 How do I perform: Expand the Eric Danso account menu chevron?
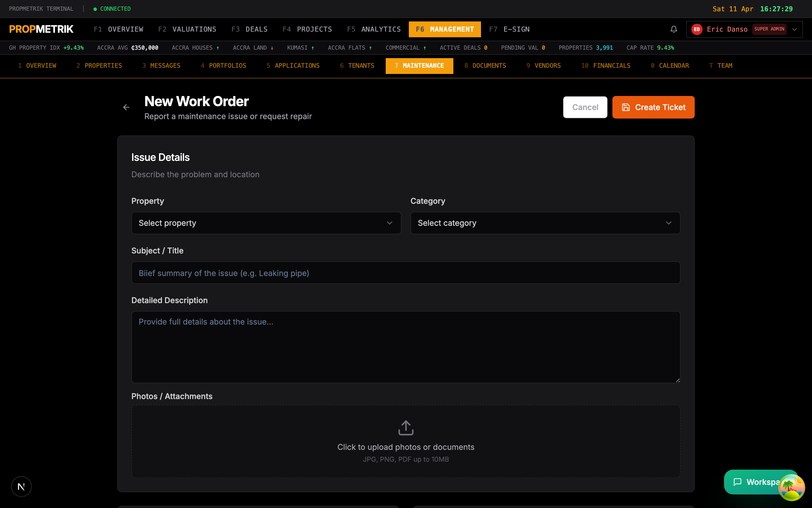794,29
